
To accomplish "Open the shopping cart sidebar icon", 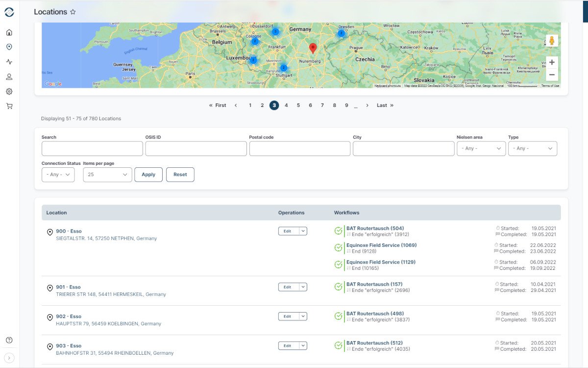I will coord(9,106).
